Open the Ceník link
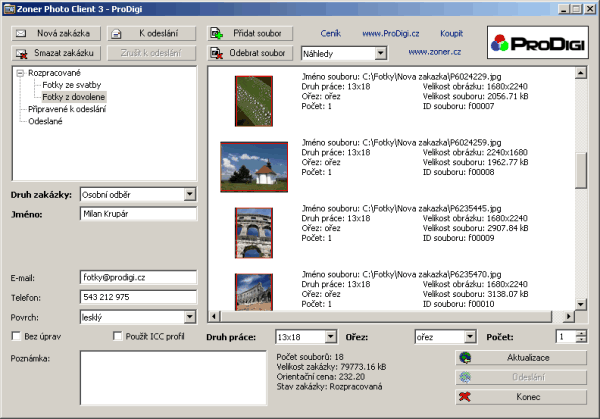The height and width of the screenshot is (419, 600). pos(331,34)
